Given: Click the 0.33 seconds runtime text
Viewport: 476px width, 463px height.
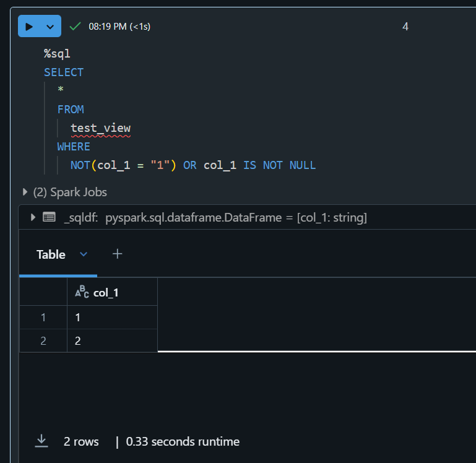Looking at the screenshot, I should click(x=183, y=442).
